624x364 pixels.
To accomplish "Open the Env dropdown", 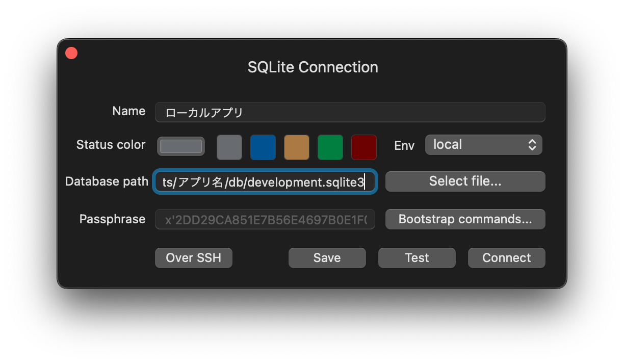I will [483, 144].
